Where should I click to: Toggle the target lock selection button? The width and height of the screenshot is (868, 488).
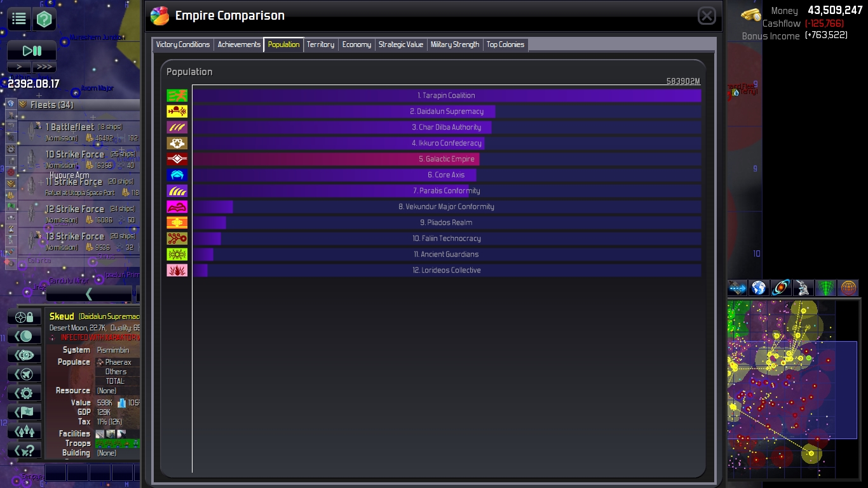(x=25, y=317)
